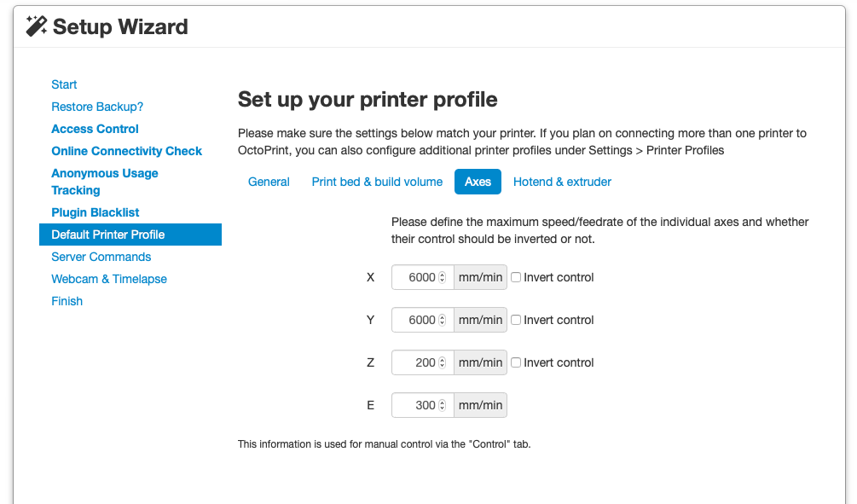Select the Axes tab
857x504 pixels.
click(478, 182)
